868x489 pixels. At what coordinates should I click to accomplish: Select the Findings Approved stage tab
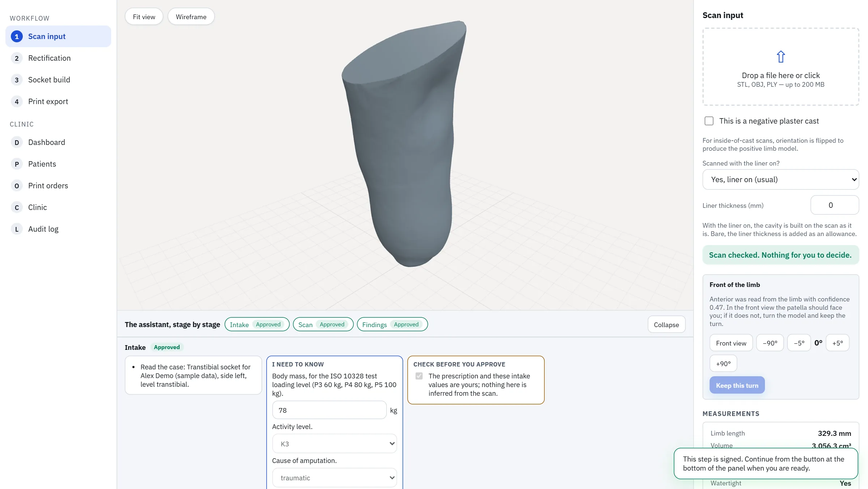392,325
